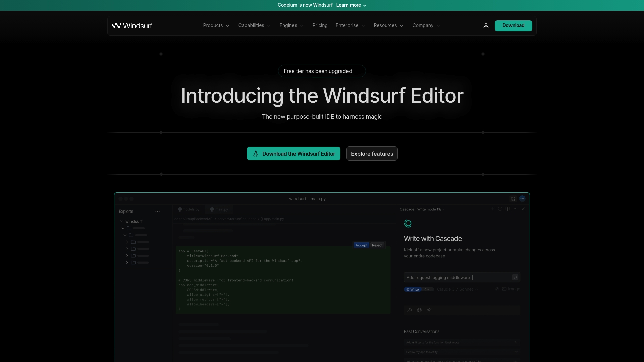Open the Free tier has been upgraded announcement

pos(322,71)
